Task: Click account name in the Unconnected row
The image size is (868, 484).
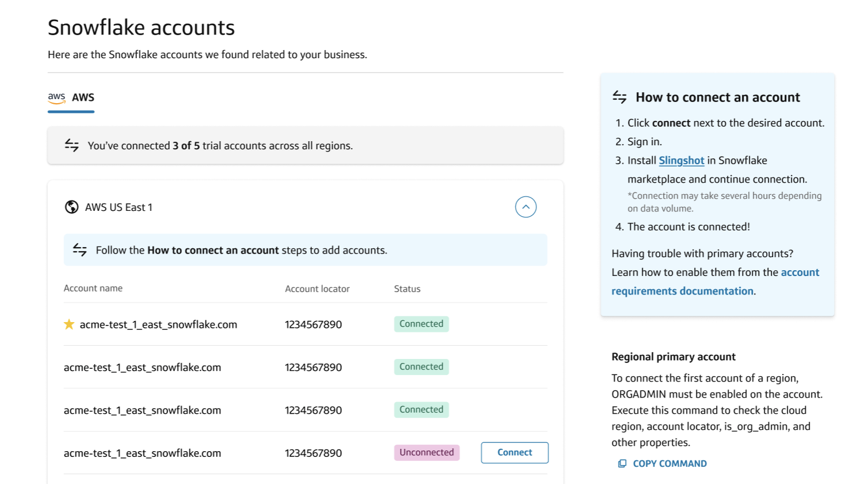Action: (142, 453)
